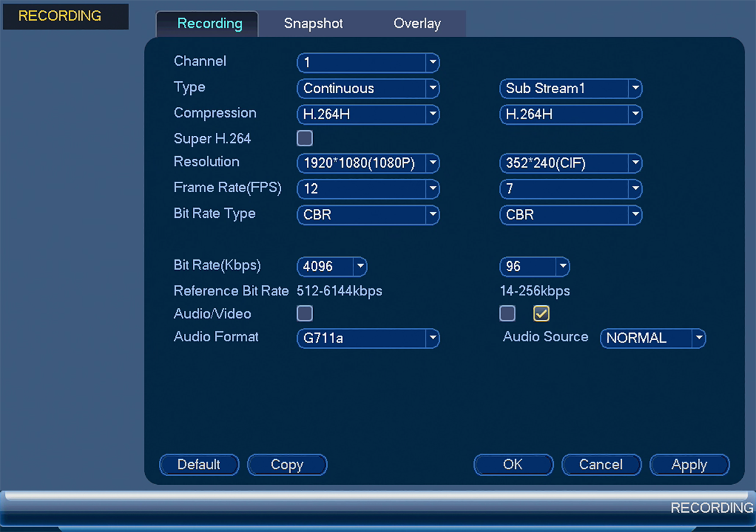Expand the main stream frame rate 12 dropdown
Image resolution: width=756 pixels, height=532 pixels.
pyautogui.click(x=368, y=188)
